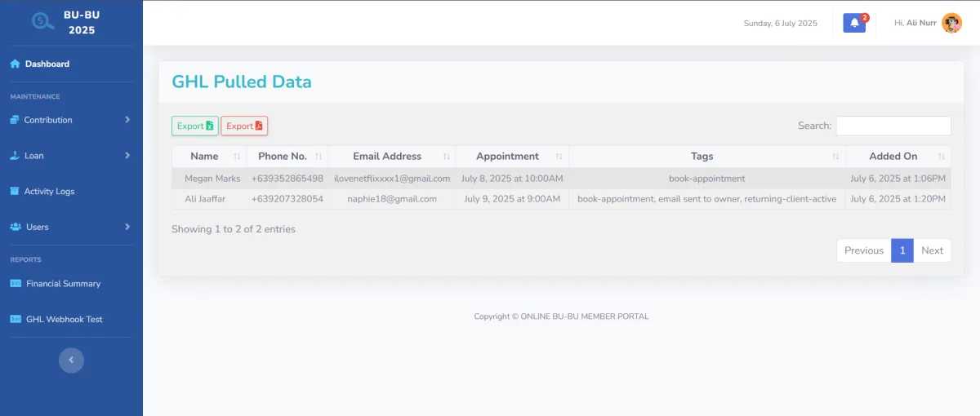Viewport: 980px width, 416px height.
Task: Collapse sidebar with the round arrow button
Action: click(x=71, y=360)
